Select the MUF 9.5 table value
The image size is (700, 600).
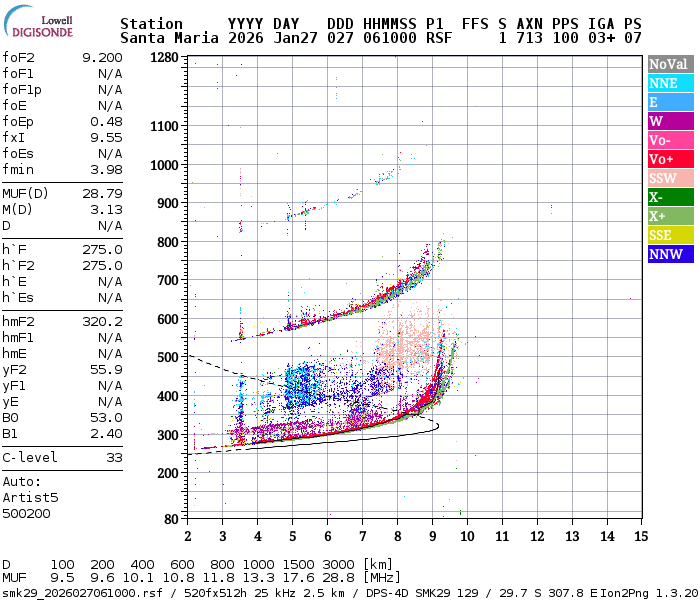coord(62,578)
